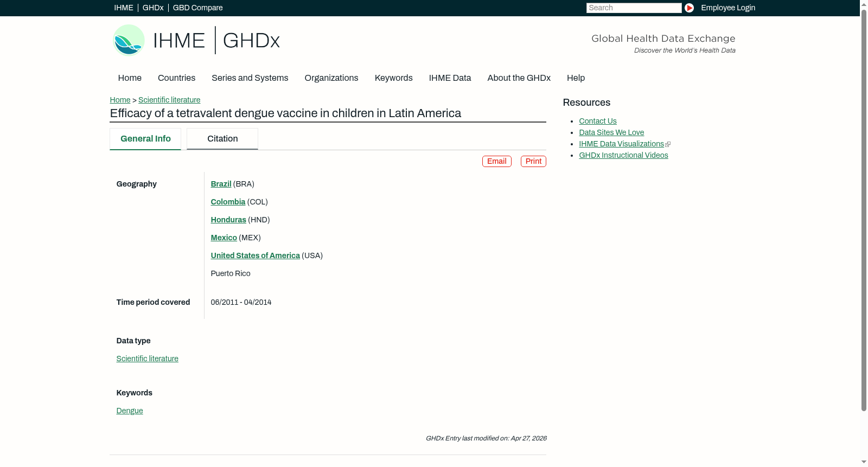Open the Mexico geography link
This screenshot has width=868, height=467.
[224, 238]
